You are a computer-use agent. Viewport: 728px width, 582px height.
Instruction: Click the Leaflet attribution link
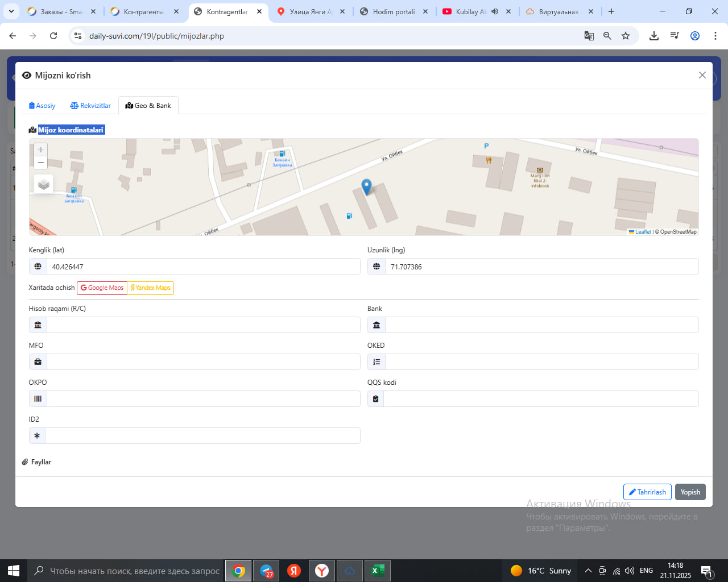tap(642, 232)
